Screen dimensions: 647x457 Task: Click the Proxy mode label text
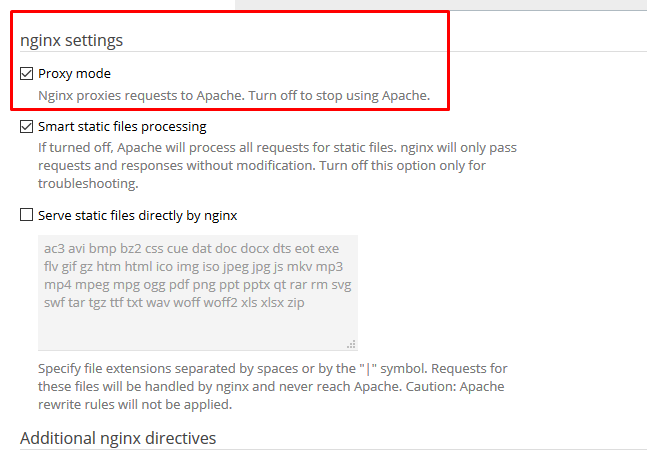[74, 74]
